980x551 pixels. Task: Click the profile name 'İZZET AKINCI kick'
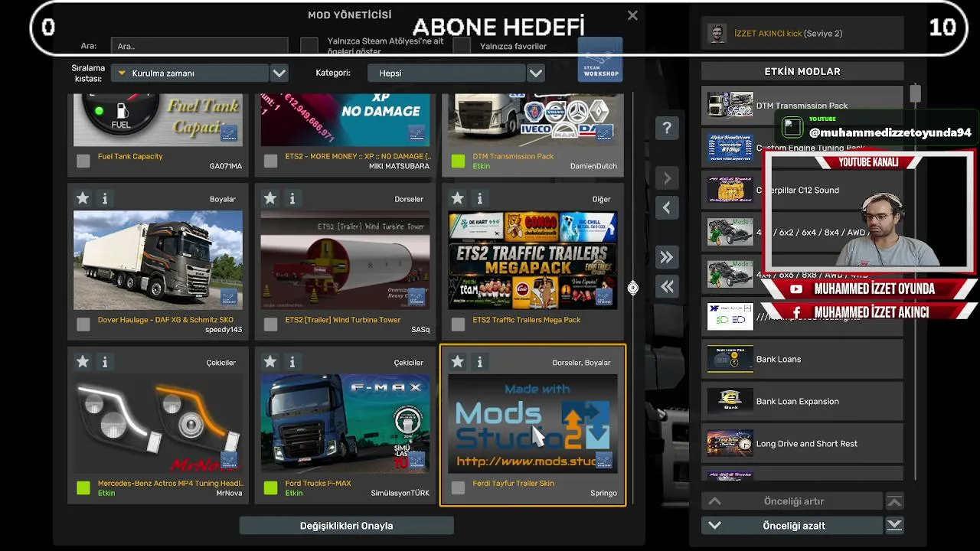click(768, 34)
